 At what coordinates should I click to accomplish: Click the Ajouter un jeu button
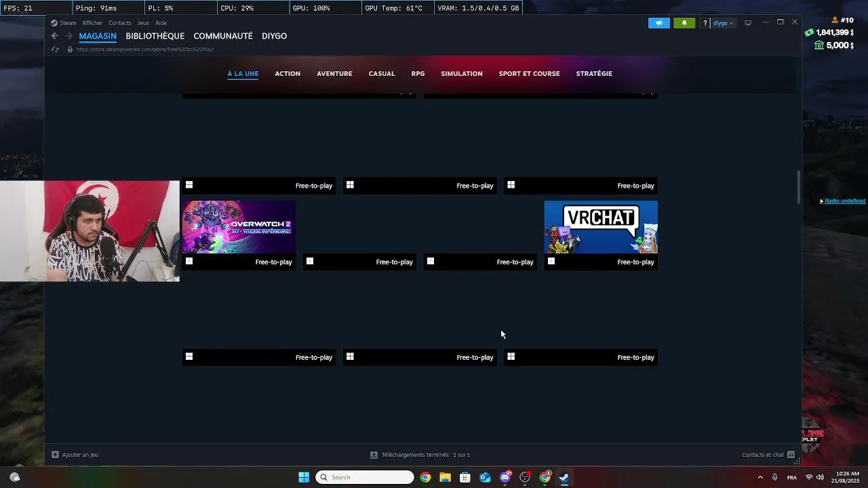click(x=75, y=455)
